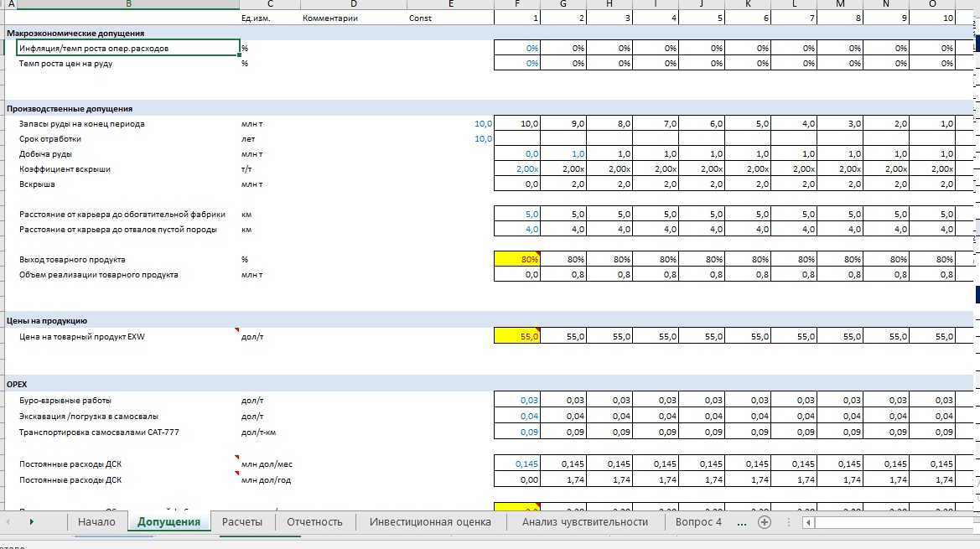Click the Выход товарного продукта label
Viewport: 980px width, 549px height.
coord(72,259)
